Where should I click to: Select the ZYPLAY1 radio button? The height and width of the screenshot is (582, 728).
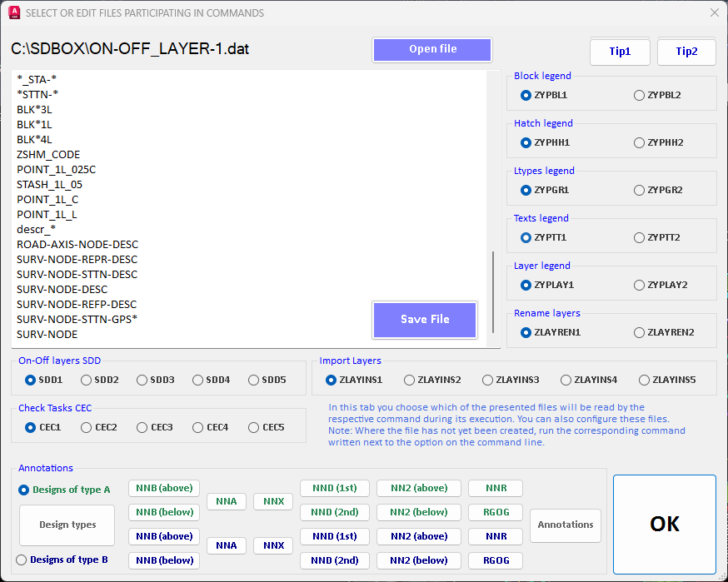pos(547,285)
